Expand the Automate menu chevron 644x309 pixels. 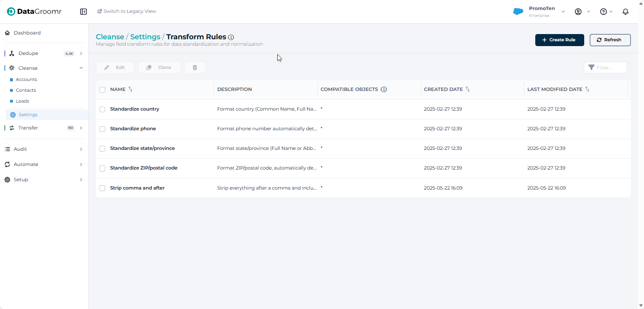click(81, 164)
